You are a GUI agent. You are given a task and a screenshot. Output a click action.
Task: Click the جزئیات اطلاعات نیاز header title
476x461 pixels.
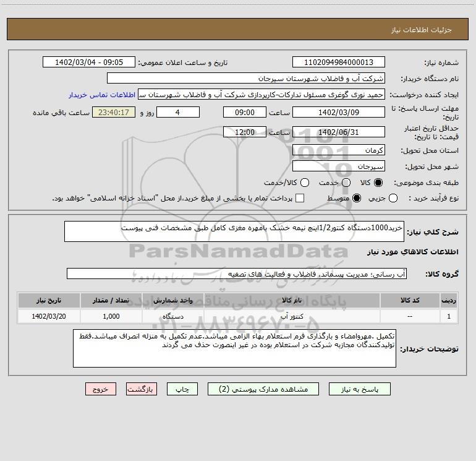pyautogui.click(x=422, y=30)
